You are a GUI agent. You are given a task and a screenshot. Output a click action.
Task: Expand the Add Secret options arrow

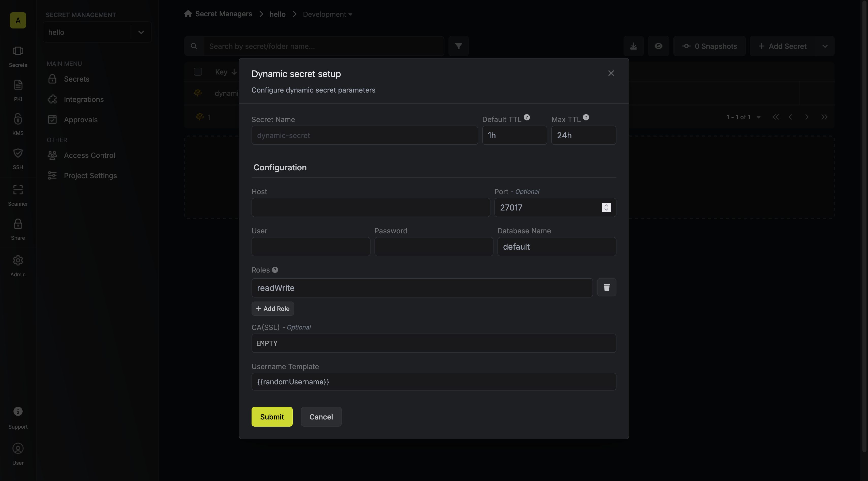click(x=825, y=46)
